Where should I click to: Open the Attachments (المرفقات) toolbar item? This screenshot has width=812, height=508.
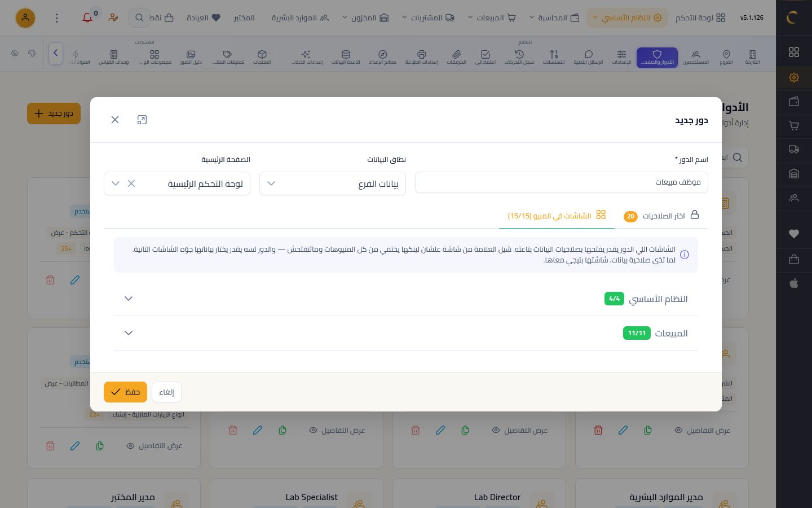457,57
